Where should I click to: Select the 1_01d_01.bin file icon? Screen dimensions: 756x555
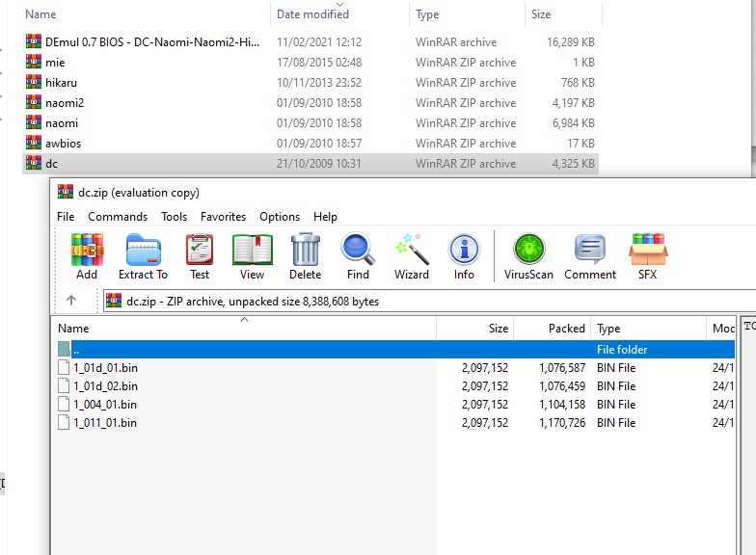tap(64, 368)
